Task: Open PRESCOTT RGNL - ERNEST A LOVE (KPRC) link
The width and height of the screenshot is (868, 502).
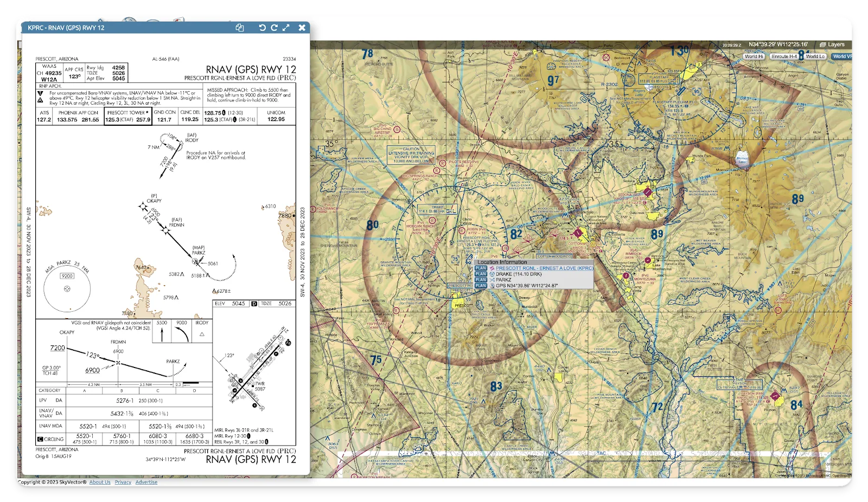Action: (544, 268)
